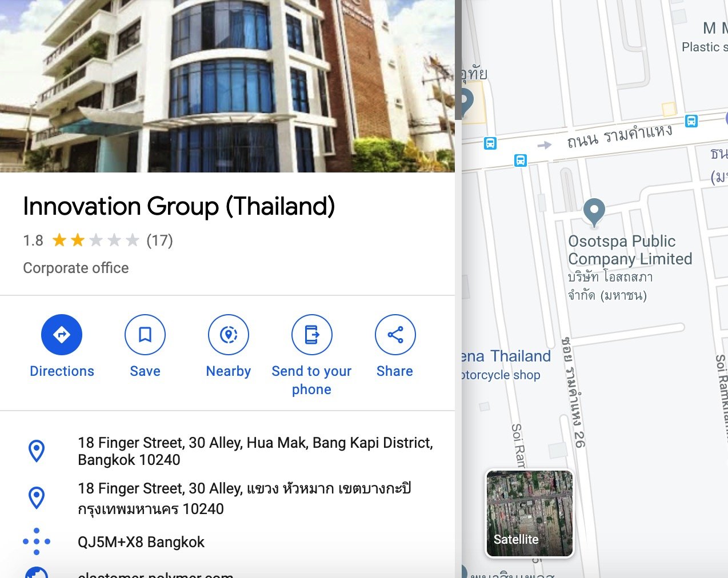
Task: Copy the QJ5M+X8 Bangkok plus code
Action: click(141, 542)
